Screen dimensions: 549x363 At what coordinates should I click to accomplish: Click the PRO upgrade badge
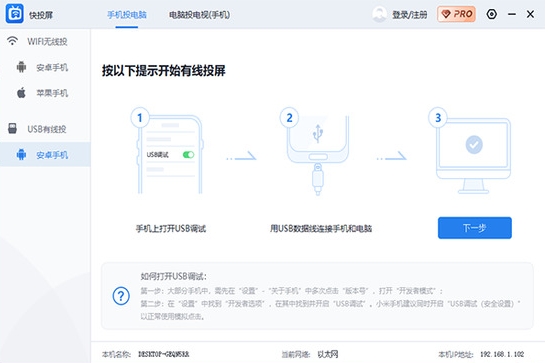coord(456,14)
